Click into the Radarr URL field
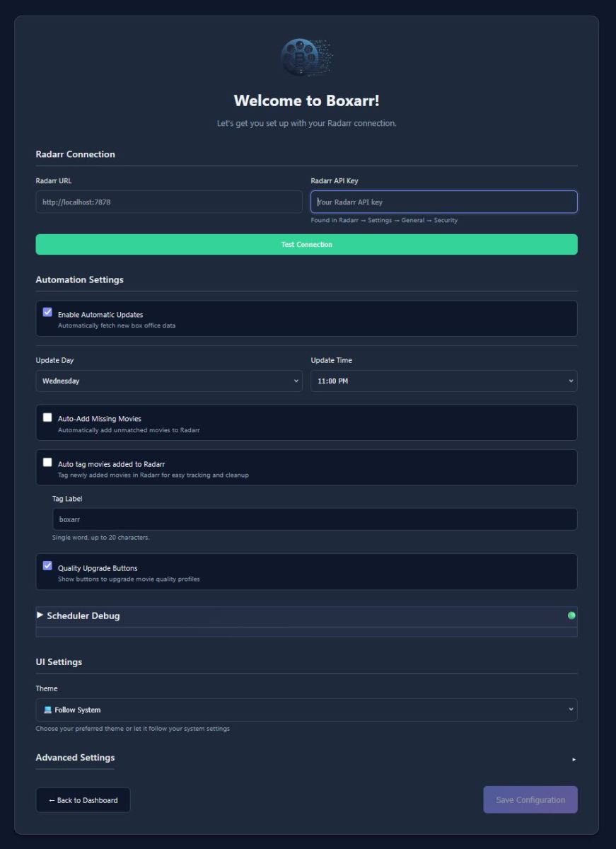Image resolution: width=616 pixels, height=849 pixels. pos(169,202)
